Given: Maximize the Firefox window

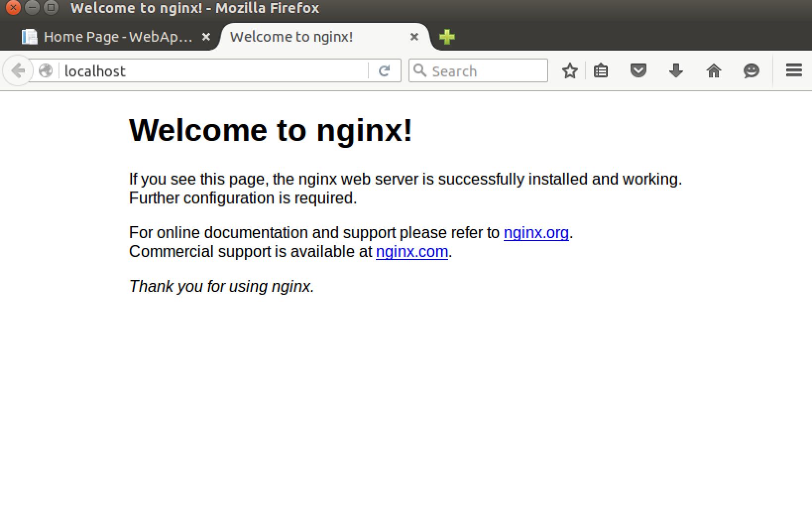Looking at the screenshot, I should (51, 7).
